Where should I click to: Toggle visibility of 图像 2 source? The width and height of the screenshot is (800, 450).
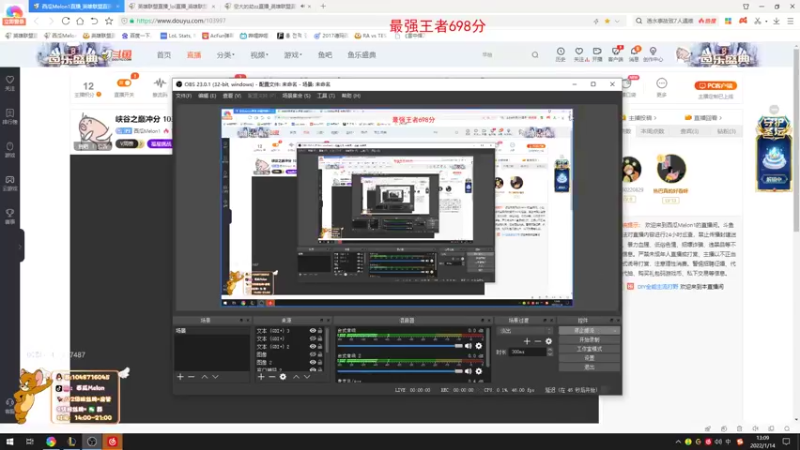[x=313, y=362]
